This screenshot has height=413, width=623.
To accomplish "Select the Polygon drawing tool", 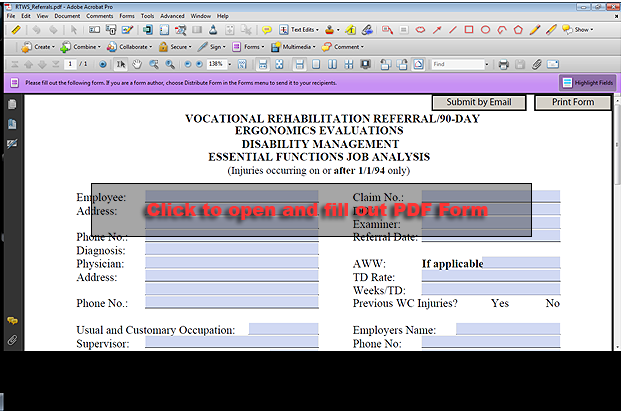I will pos(518,30).
